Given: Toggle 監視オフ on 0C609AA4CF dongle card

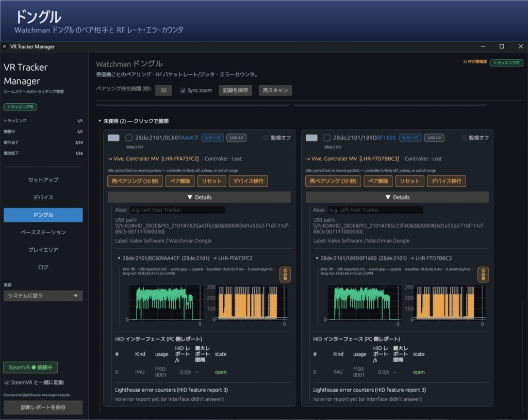Looking at the screenshot, I should point(267,138).
